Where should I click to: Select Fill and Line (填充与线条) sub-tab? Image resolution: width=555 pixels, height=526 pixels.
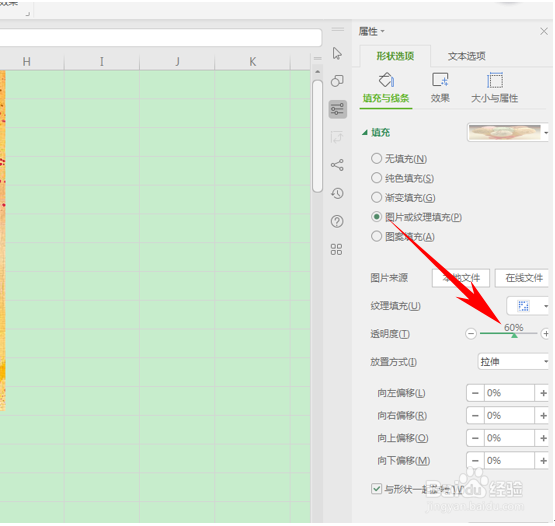coord(386,98)
